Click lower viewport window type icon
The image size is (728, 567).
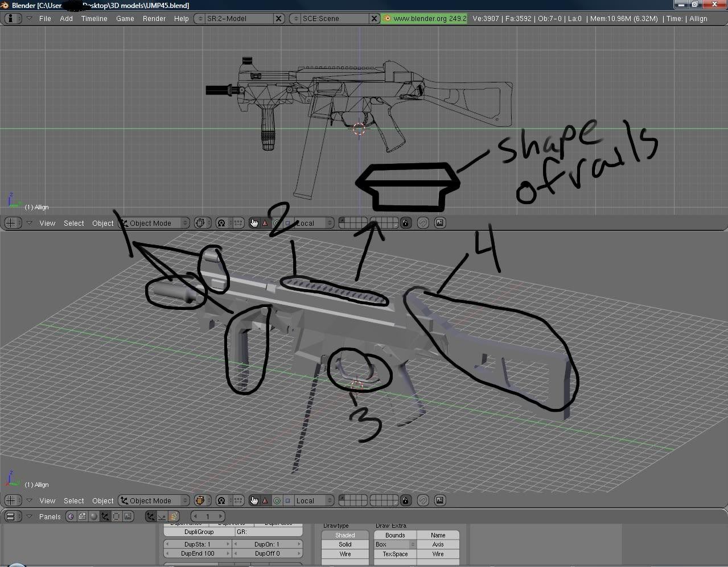(x=13, y=500)
